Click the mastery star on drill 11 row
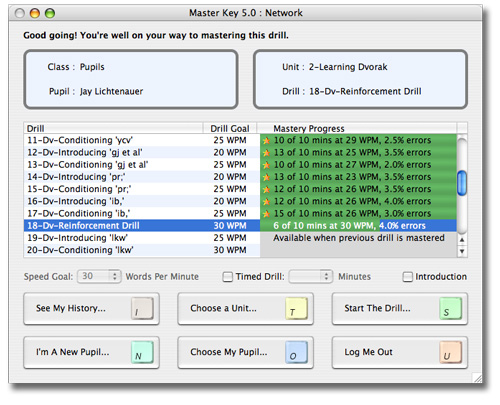This screenshot has height=405, width=500. (x=266, y=141)
